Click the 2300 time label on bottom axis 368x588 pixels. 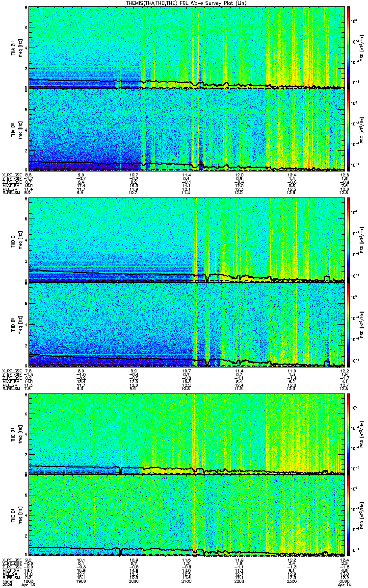(x=292, y=580)
